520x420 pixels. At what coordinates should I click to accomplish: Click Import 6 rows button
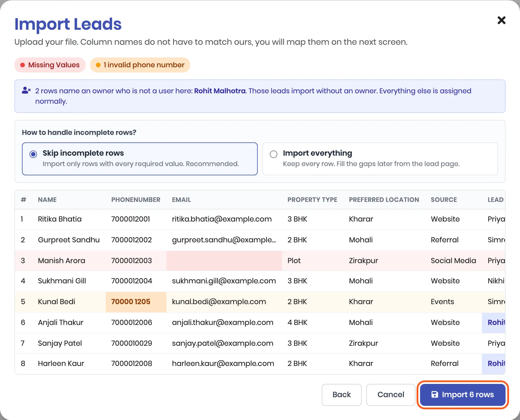click(x=463, y=395)
